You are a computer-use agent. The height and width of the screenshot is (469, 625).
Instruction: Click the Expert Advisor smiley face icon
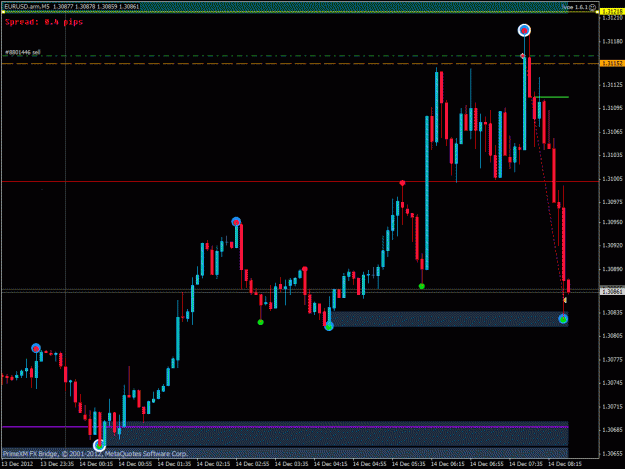click(593, 7)
